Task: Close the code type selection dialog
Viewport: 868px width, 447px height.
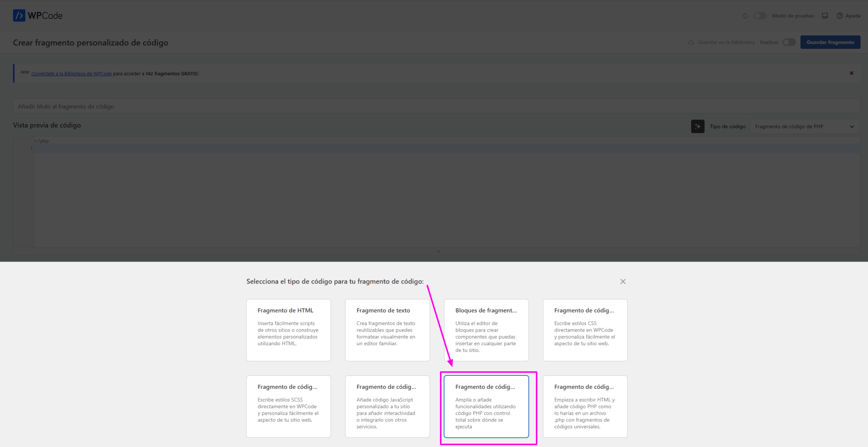Action: [x=623, y=281]
